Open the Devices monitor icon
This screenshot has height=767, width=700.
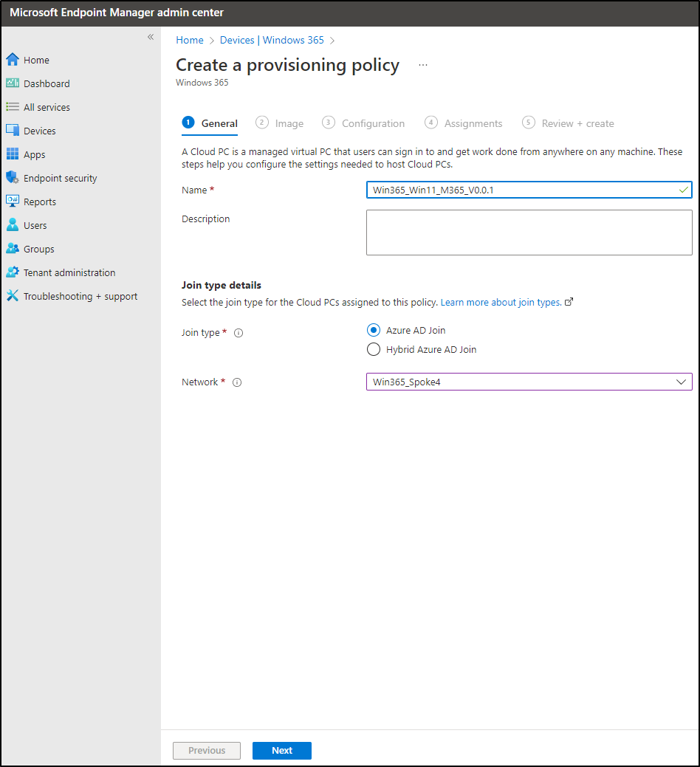pos(13,130)
